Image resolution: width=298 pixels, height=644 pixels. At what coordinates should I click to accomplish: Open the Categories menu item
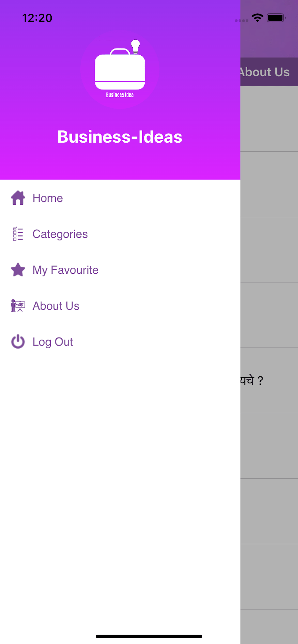[120, 234]
